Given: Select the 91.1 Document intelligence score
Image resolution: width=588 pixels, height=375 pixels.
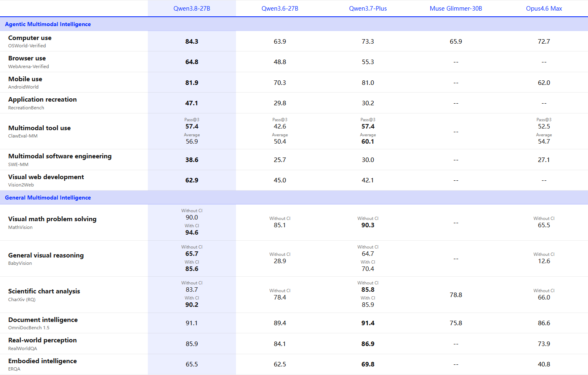Looking at the screenshot, I should (x=192, y=323).
